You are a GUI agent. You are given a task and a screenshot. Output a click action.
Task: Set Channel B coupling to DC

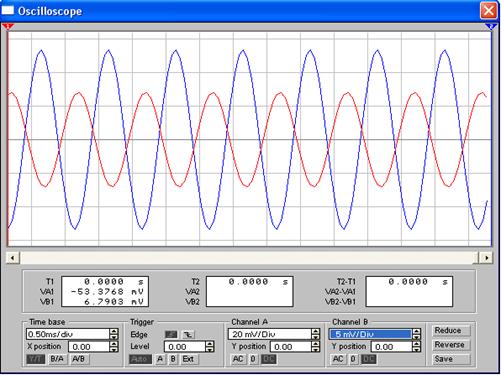(x=369, y=359)
